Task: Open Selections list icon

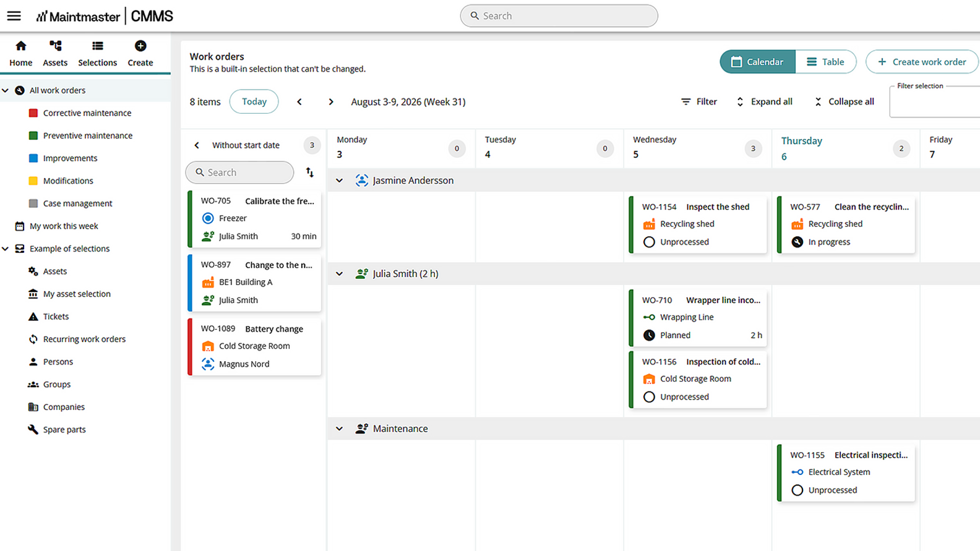Action: [97, 46]
